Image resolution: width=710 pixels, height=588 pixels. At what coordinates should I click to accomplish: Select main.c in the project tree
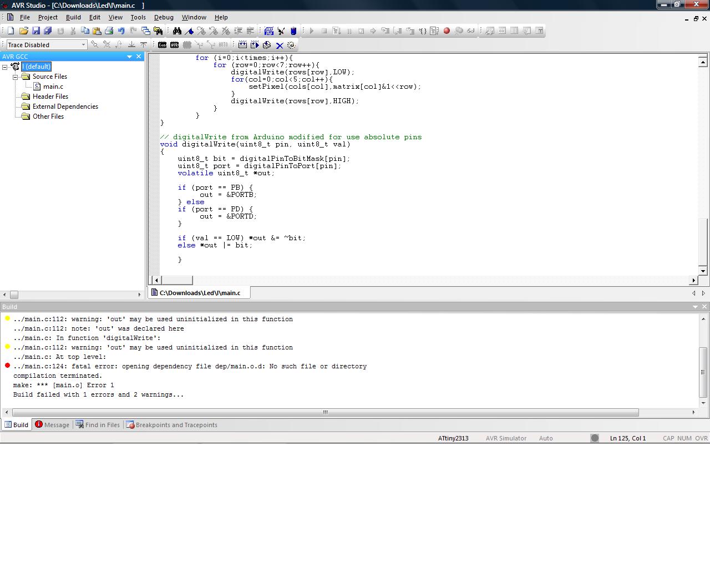tap(53, 87)
